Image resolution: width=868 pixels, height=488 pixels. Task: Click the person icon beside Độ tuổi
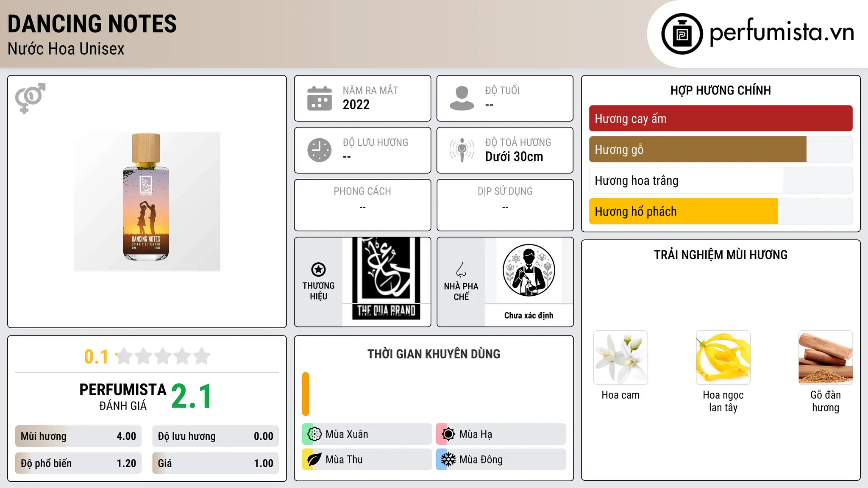pyautogui.click(x=462, y=98)
